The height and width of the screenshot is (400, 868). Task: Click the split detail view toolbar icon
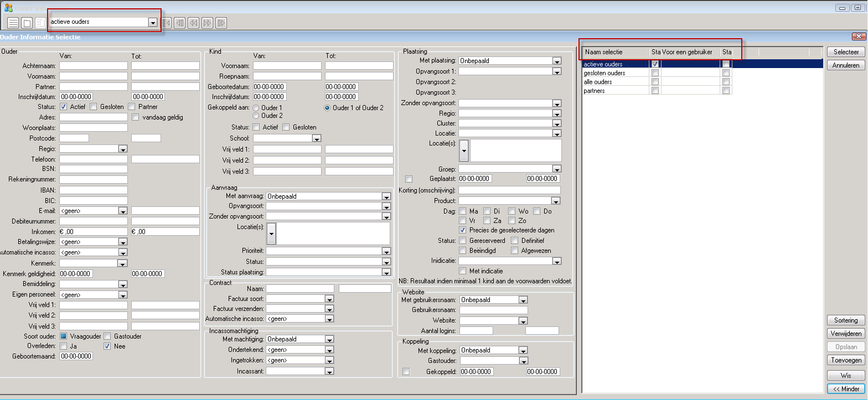[40, 23]
